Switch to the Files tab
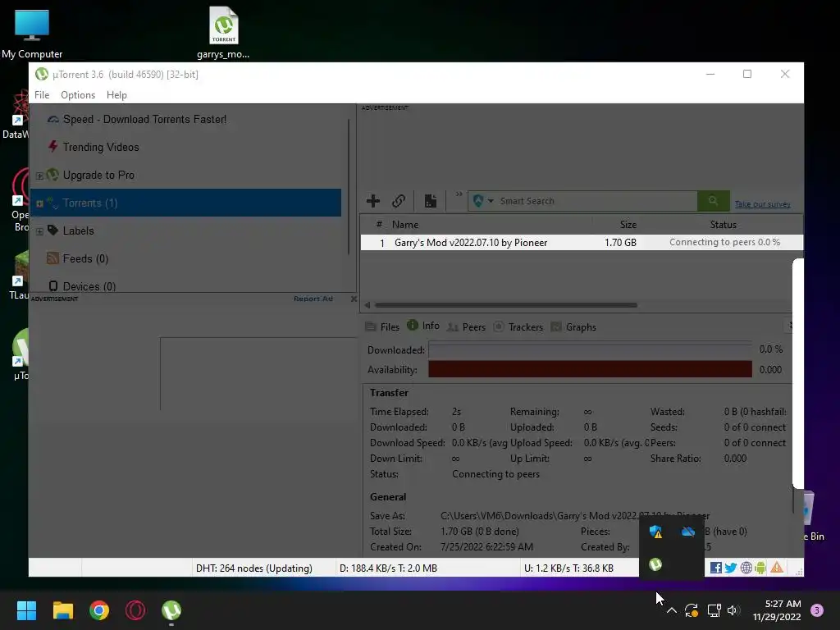 (x=382, y=326)
